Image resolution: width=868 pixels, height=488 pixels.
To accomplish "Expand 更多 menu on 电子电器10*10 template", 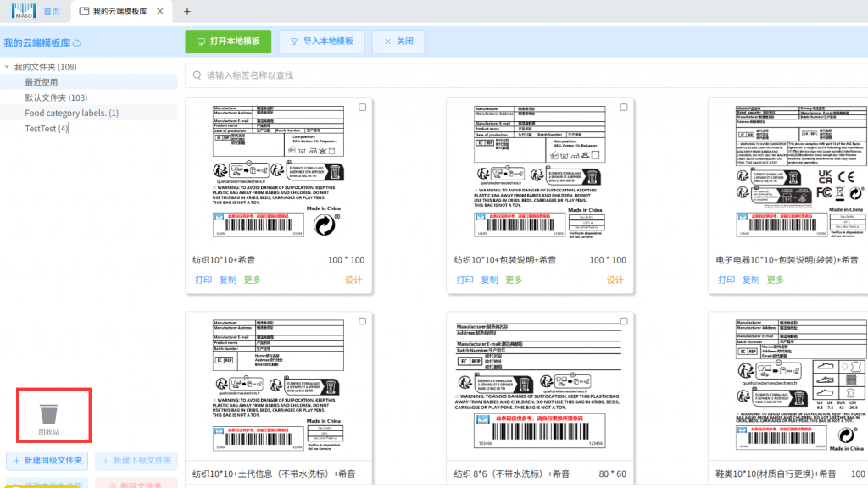I will coord(775,280).
